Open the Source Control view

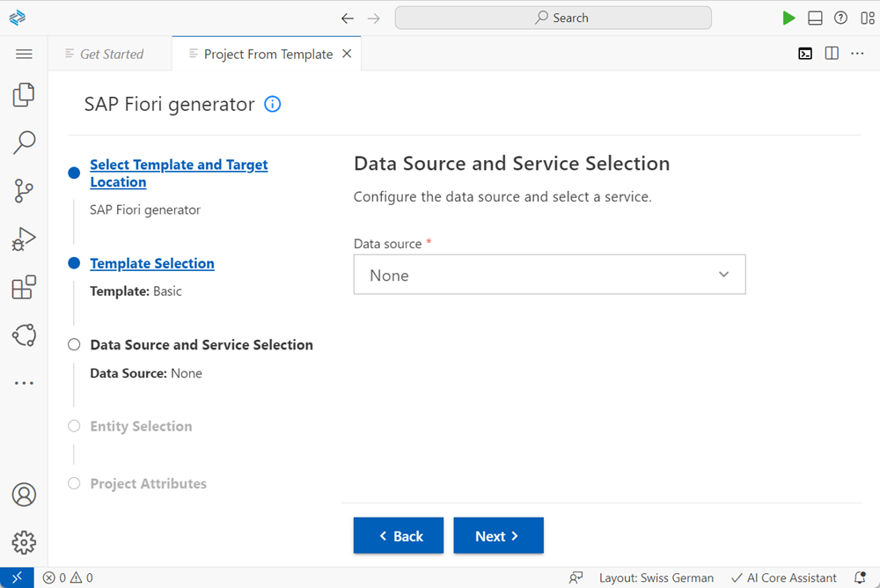pos(24,191)
